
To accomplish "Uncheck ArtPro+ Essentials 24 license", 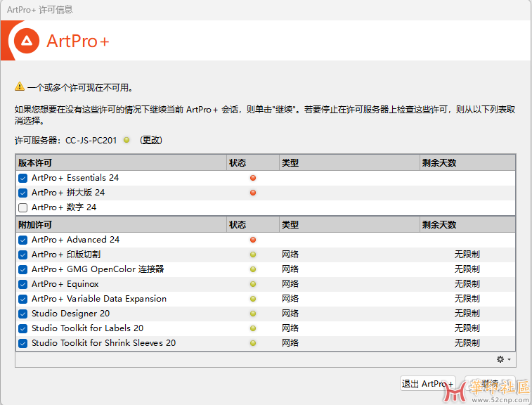I will 22,178.
